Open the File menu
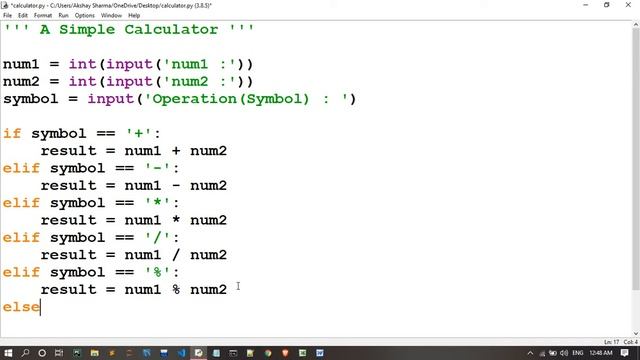 pos(7,16)
